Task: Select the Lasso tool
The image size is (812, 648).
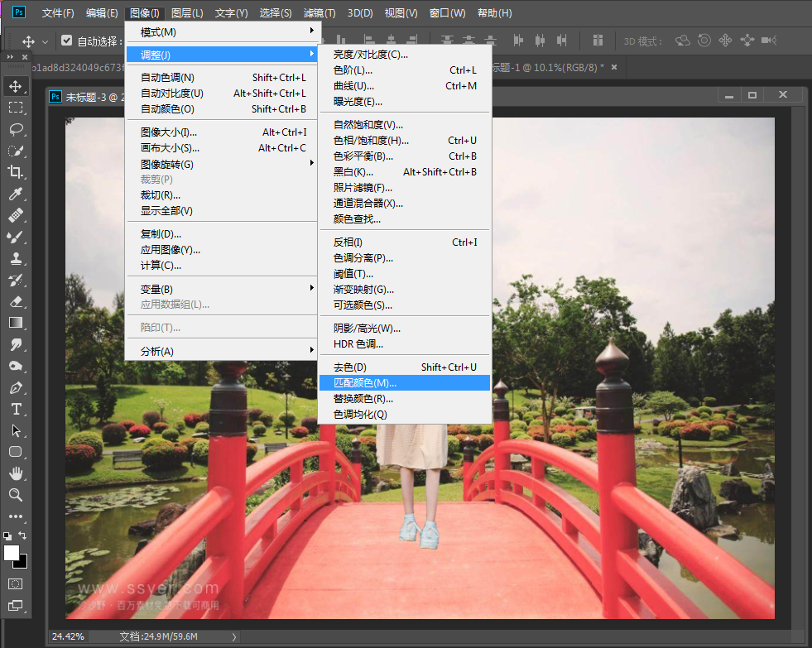Action: (16, 129)
